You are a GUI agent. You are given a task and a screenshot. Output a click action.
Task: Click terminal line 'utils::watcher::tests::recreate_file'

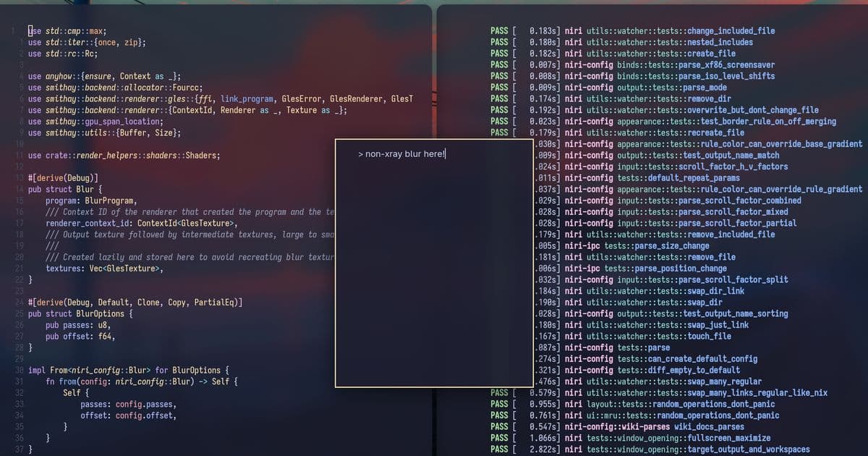pyautogui.click(x=665, y=133)
